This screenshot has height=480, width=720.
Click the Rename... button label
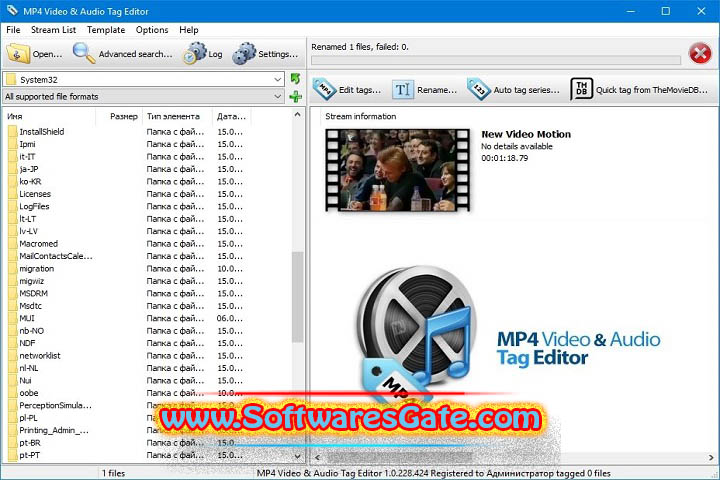point(437,90)
